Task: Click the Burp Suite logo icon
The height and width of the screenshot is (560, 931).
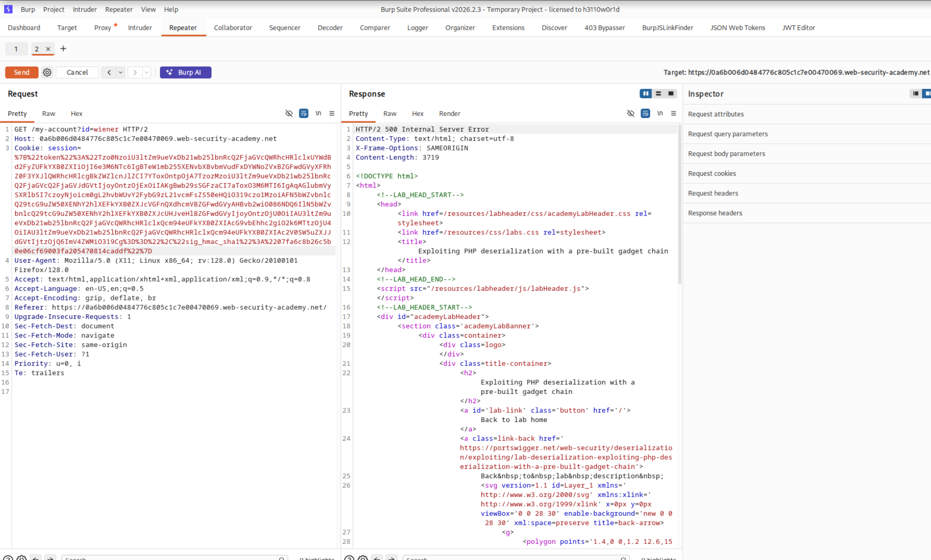Action: point(8,9)
